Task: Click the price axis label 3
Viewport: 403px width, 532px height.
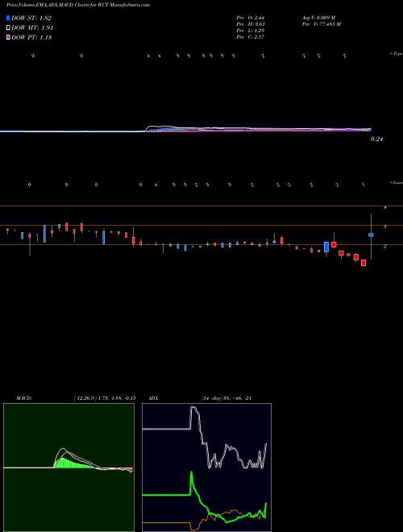Action: 385,227
